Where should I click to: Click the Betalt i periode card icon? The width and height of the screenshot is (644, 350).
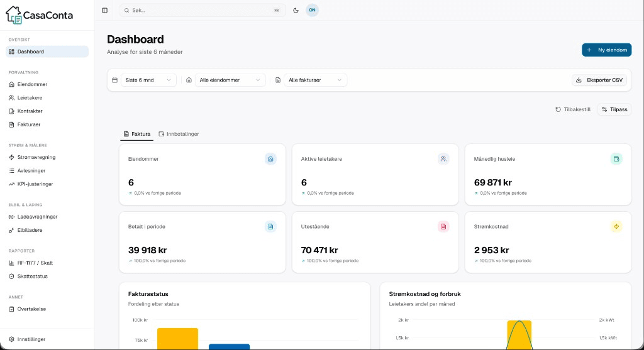pos(270,226)
